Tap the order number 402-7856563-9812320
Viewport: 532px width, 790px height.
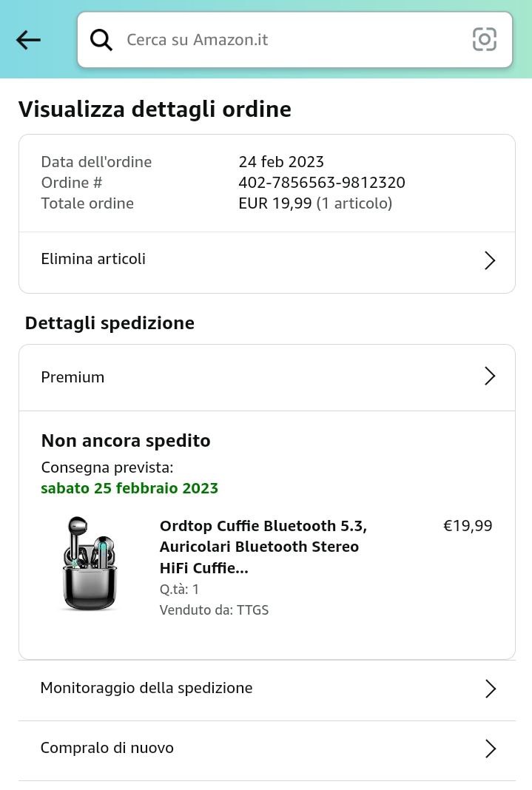click(322, 183)
